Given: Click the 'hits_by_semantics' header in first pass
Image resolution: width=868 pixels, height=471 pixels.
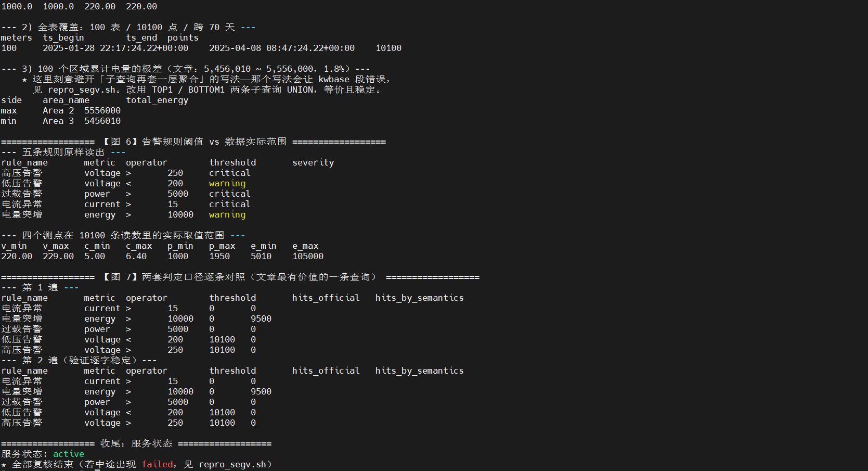Looking at the screenshot, I should (420, 298).
